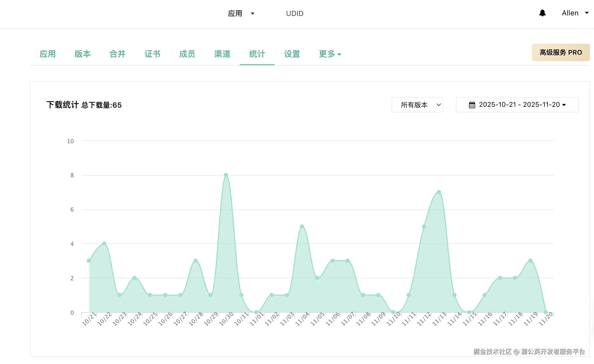Expand the 更多 tab dropdown
The height and width of the screenshot is (364, 594).
pos(330,54)
